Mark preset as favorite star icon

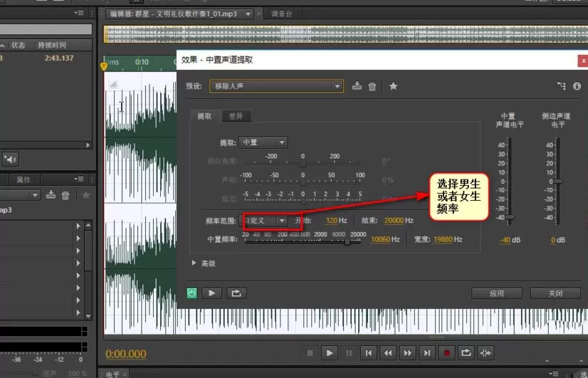point(393,86)
